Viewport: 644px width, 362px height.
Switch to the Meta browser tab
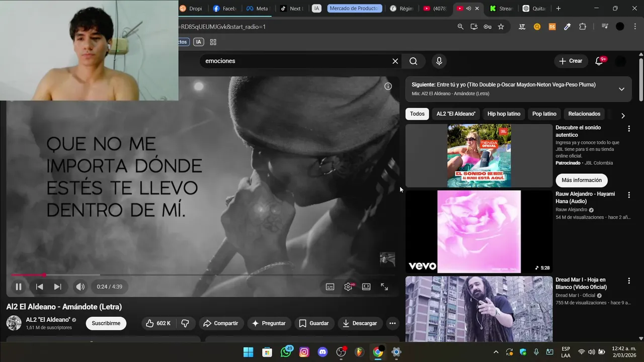258,9
